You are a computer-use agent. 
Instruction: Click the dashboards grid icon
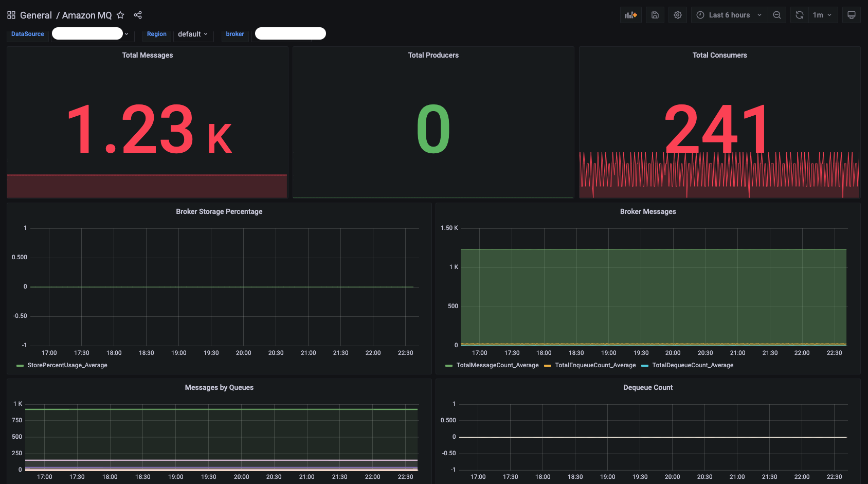[11, 15]
